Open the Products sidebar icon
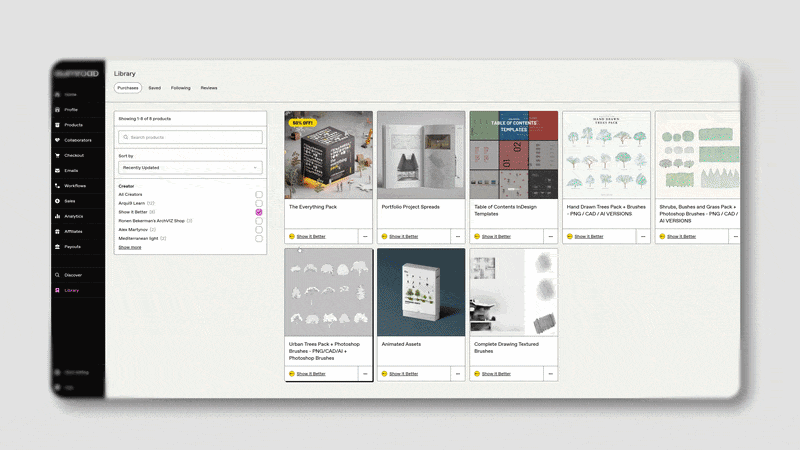This screenshot has height=450, width=800. click(57, 125)
